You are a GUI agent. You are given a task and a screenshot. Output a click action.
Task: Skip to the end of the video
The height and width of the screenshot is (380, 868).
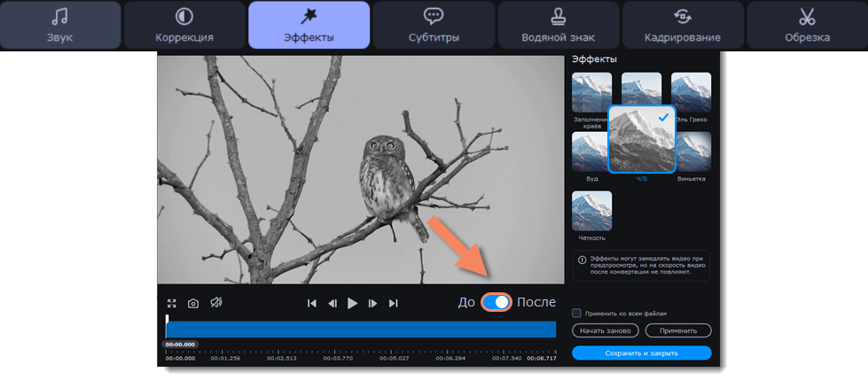(x=394, y=303)
